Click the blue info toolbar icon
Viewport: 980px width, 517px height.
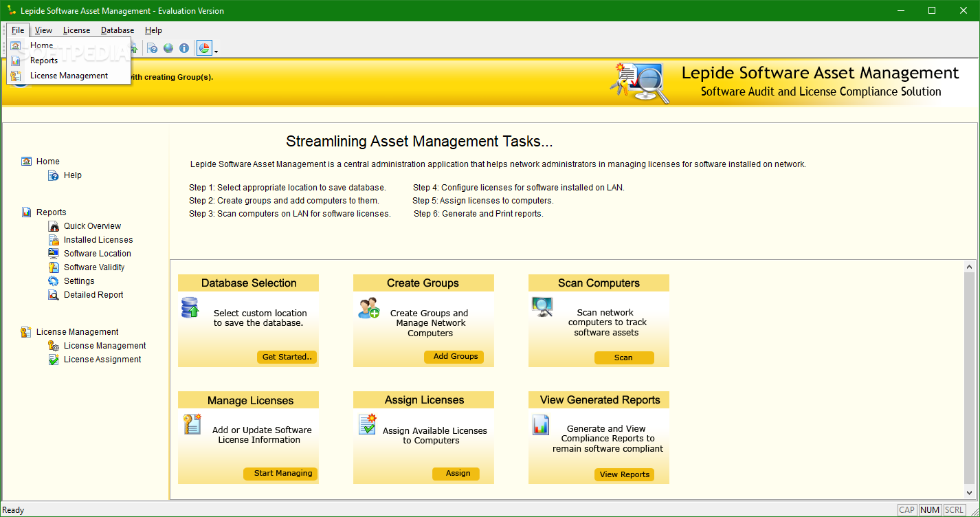[x=184, y=48]
